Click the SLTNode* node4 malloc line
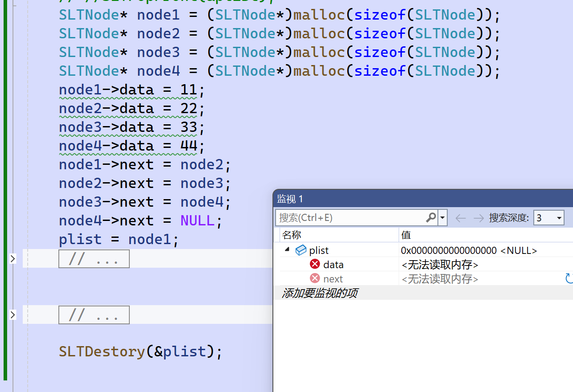Viewport: 573px width, 392px height. 280,71
